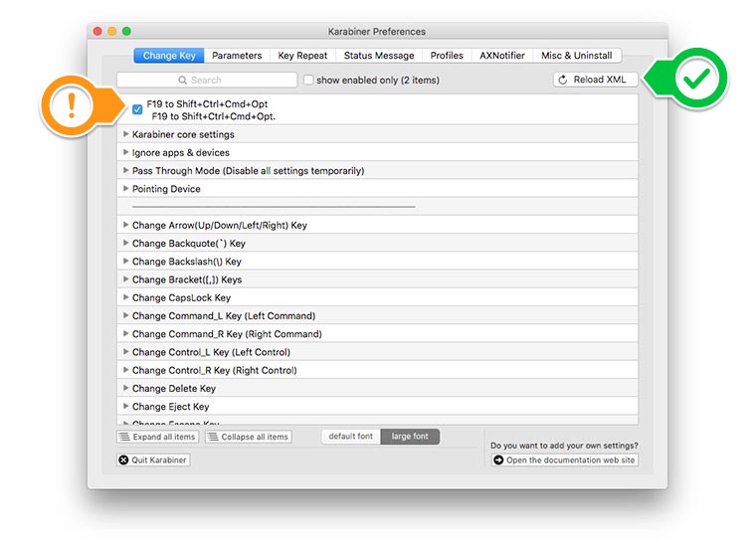This screenshot has width=756, height=547.
Task: Expand Change Bracket Keys section
Action: [125, 279]
